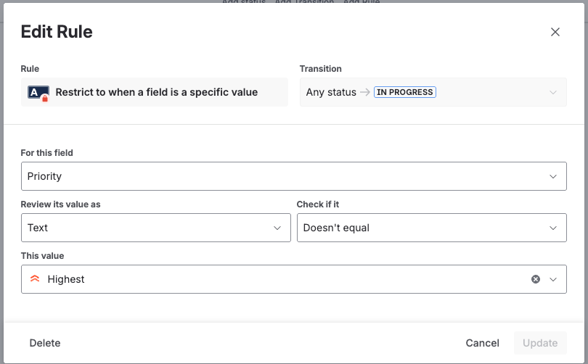This screenshot has width=588, height=364.
Task: Close the Edit Rule dialog
Action: [555, 32]
